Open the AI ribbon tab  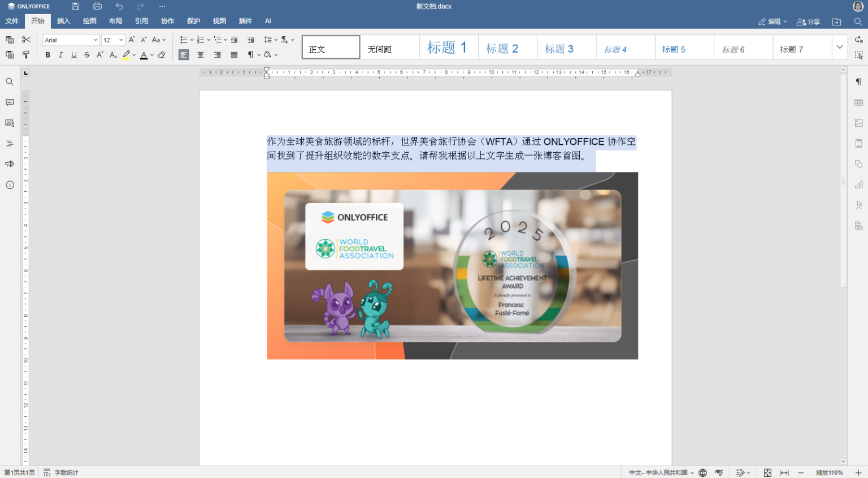(268, 21)
